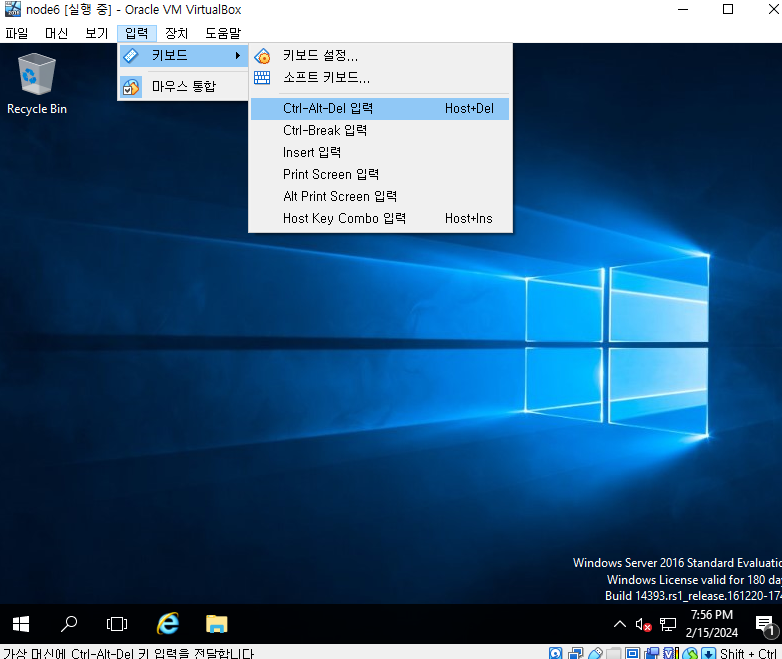Viewport: 782px width, 659px height.
Task: Click the 키보드 menu icon
Action: (131, 55)
